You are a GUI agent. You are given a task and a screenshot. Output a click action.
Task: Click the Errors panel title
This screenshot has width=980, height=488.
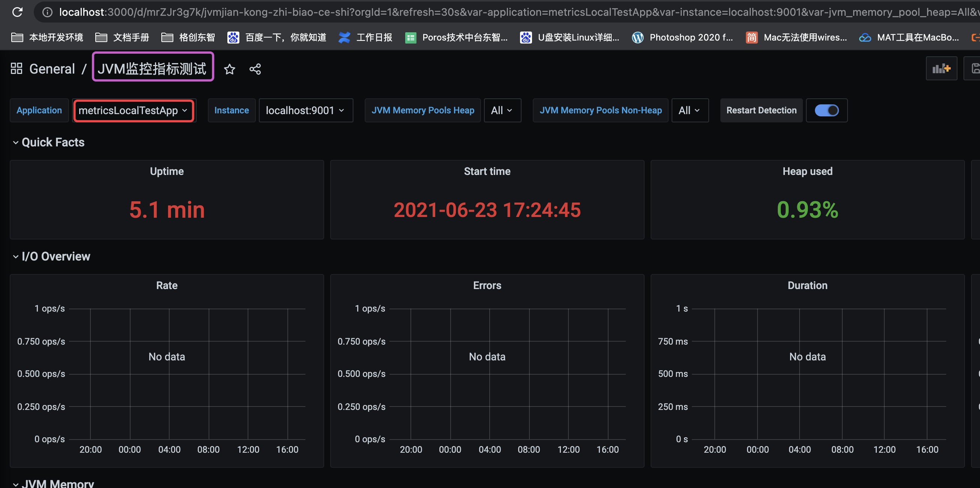point(487,286)
